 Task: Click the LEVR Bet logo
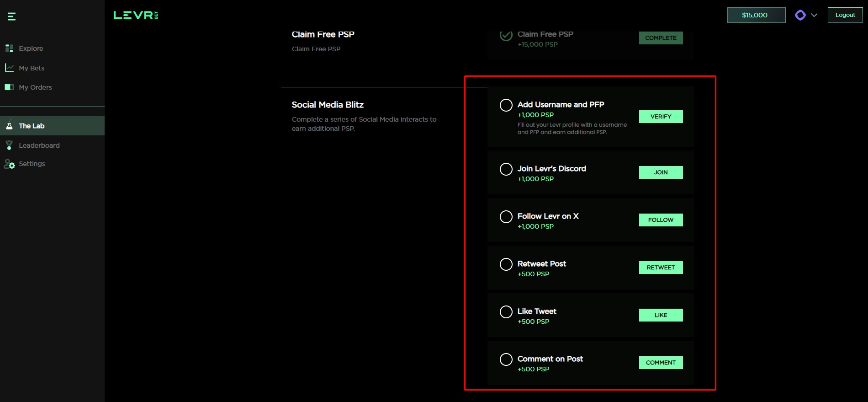pos(136,15)
